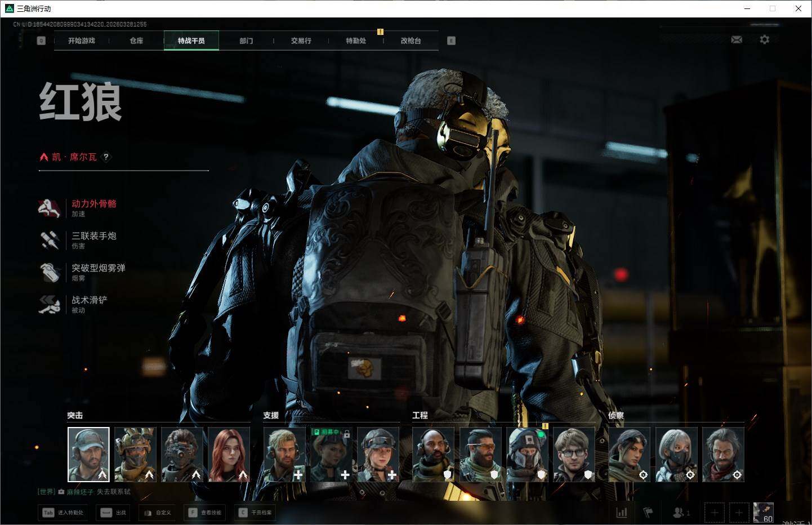Image resolution: width=812 pixels, height=525 pixels.
Task: Open the settings gear icon
Action: click(764, 39)
